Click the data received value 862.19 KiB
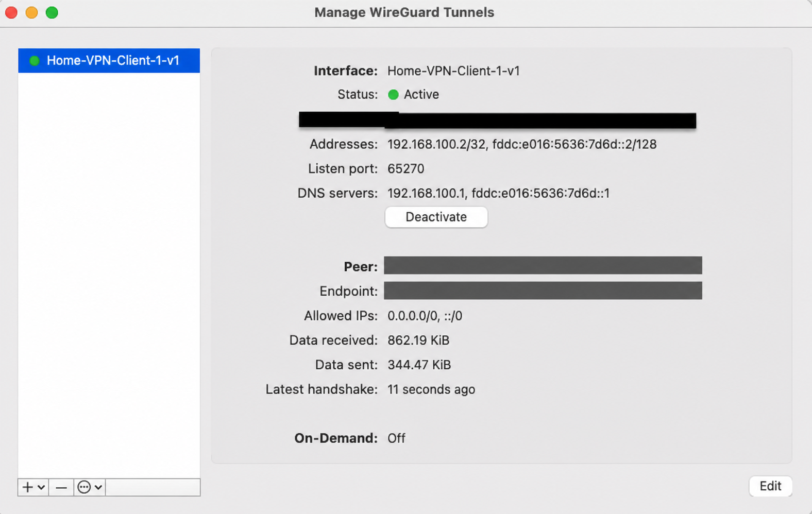 (418, 340)
